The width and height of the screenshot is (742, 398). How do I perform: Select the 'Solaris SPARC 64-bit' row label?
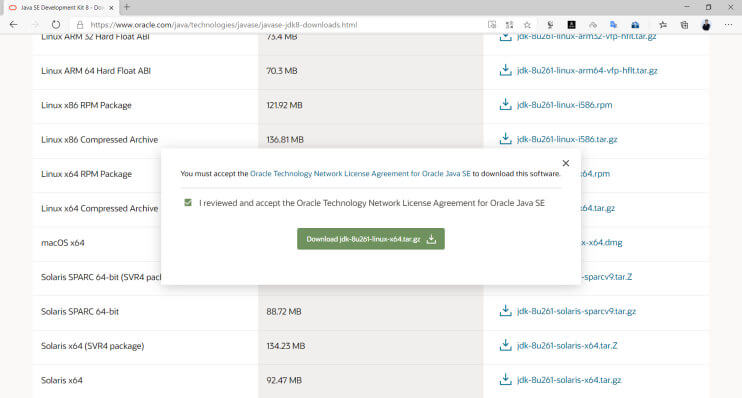point(80,312)
